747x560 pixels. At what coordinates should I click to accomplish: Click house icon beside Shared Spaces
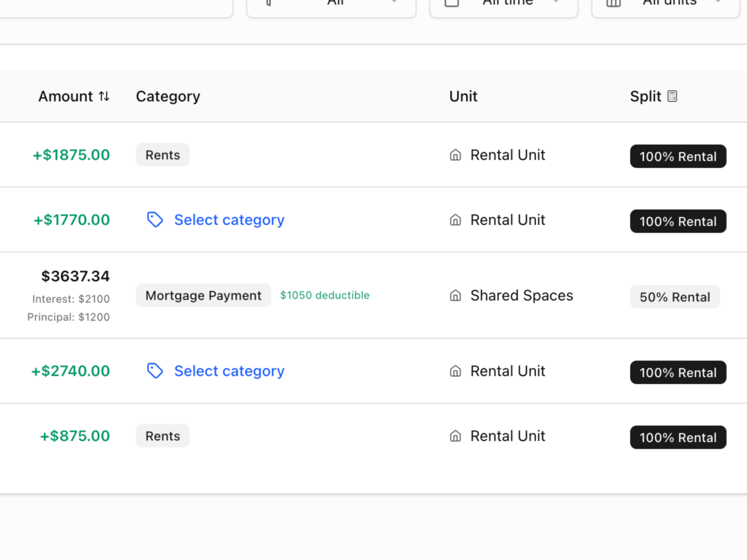pos(455,296)
